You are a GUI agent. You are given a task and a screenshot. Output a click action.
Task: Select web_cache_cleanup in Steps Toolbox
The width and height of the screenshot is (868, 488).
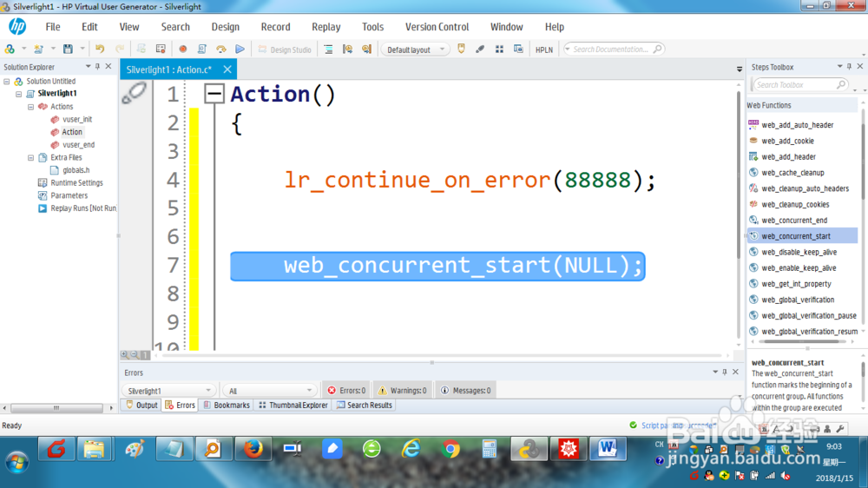792,173
